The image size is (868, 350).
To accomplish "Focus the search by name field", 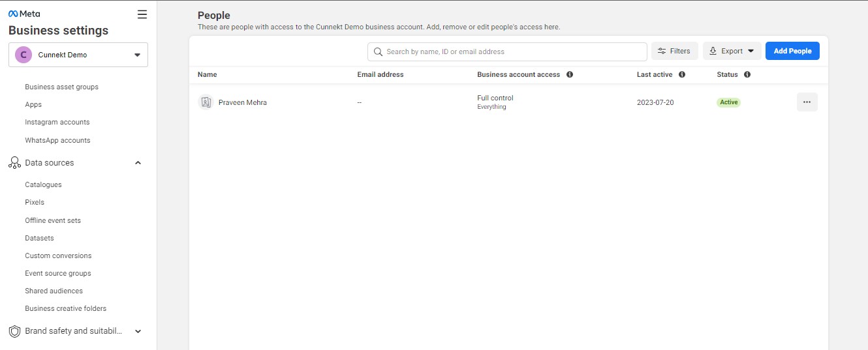I will point(507,51).
